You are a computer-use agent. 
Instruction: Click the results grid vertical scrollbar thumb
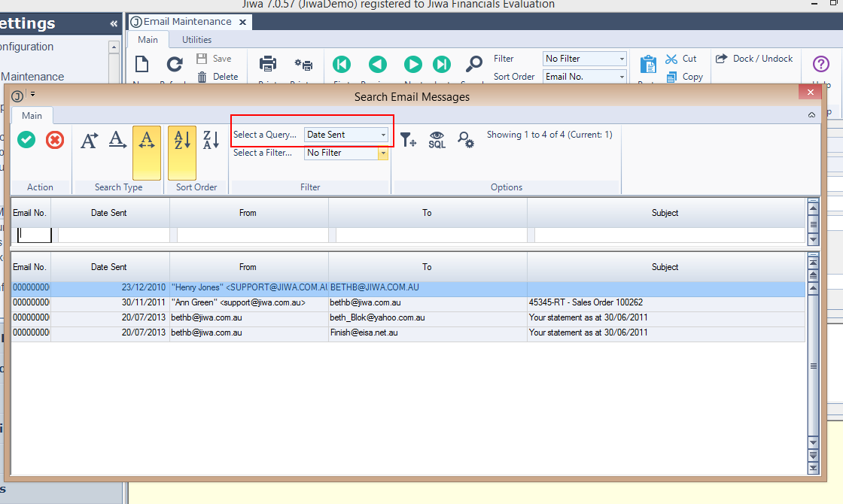(813, 366)
